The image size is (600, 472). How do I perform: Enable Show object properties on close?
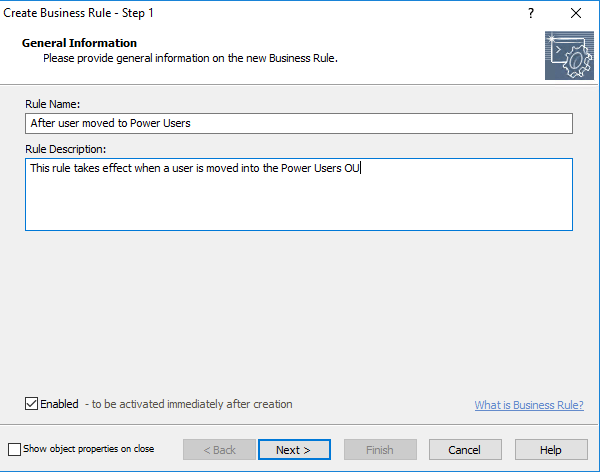pyautogui.click(x=14, y=449)
